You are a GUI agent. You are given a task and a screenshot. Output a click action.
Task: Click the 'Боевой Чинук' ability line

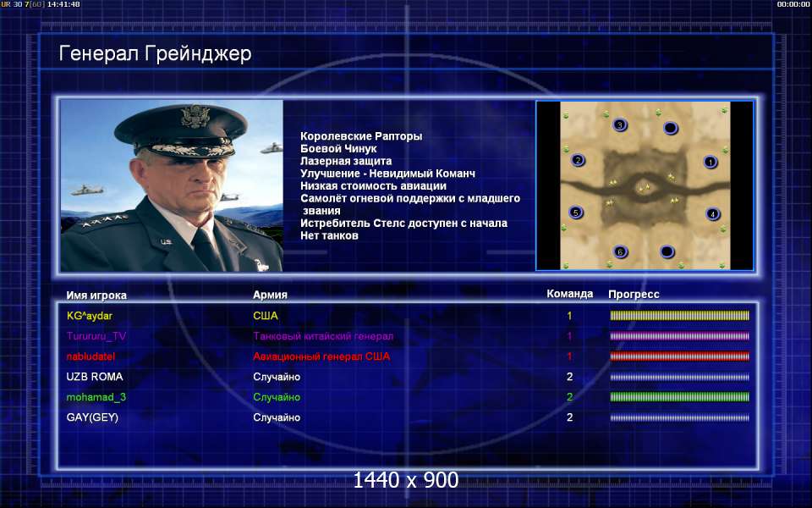pos(338,149)
